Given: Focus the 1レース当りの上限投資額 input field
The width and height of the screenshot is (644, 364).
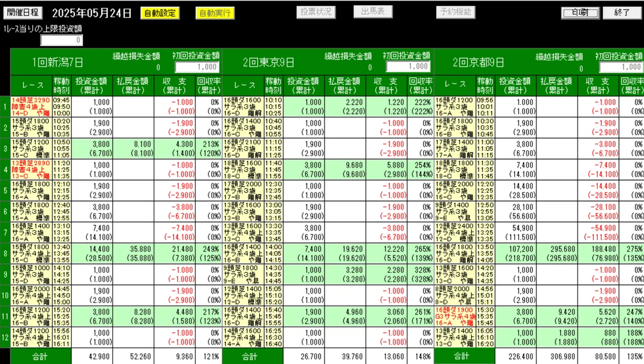Looking at the screenshot, I should [62, 40].
